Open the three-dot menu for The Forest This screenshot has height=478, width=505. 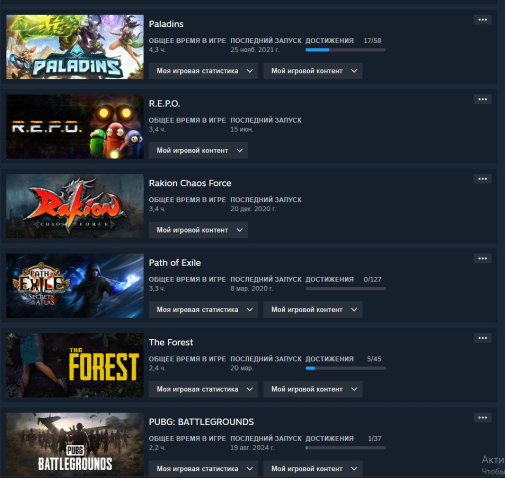[x=482, y=338]
